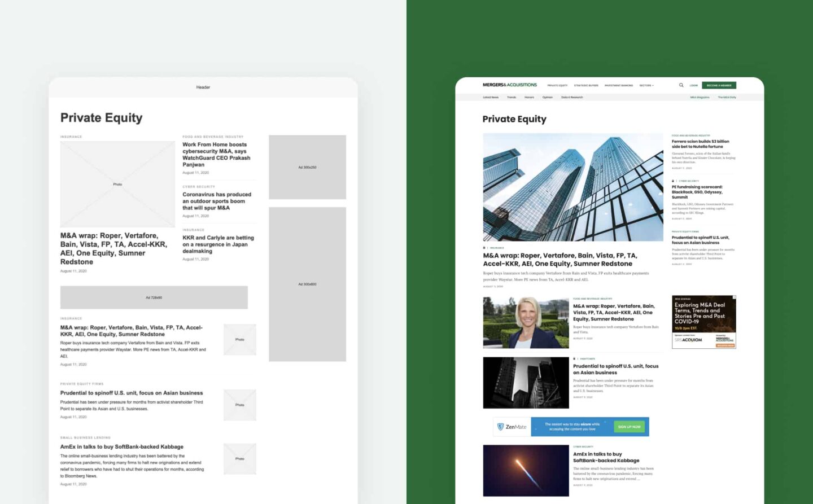Open the hero M&A wrap headline below the skyscraper image

pos(560,260)
